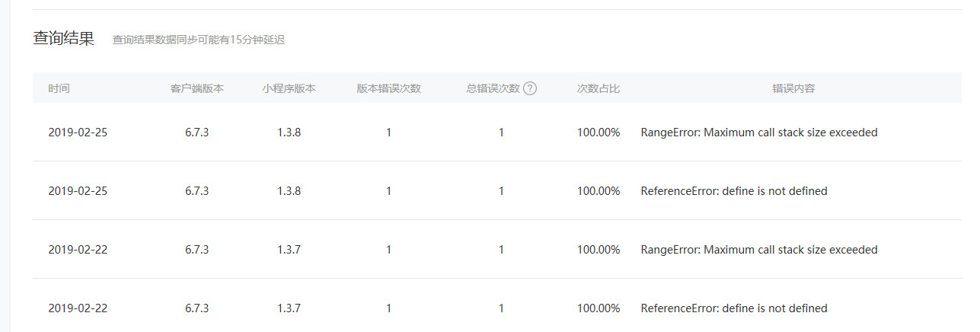Viewport: 980px width, 332px height.
Task: Click the 版本错误次数 column header
Action: click(388, 88)
